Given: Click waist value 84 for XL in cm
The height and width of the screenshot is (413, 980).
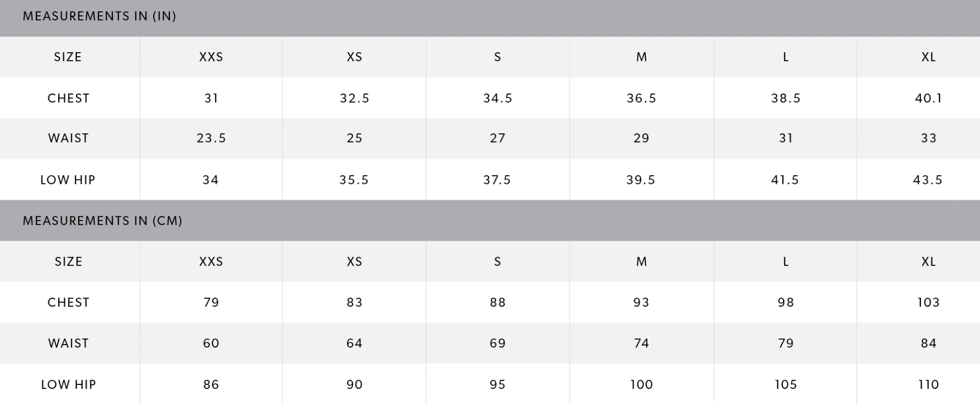Looking at the screenshot, I should [928, 343].
